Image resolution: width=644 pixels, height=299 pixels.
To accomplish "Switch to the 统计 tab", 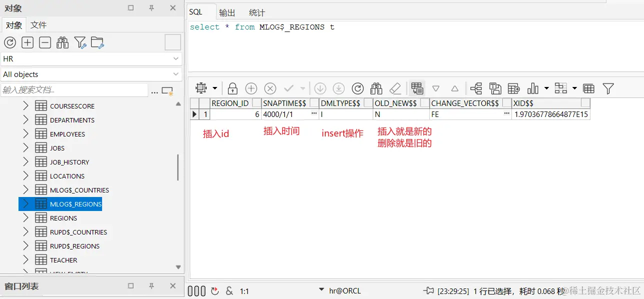I will (257, 13).
